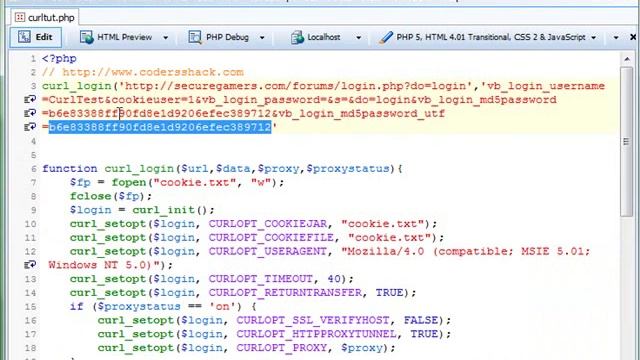Open the HTML Preview view
The width and height of the screenshot is (640, 360).
click(x=116, y=37)
